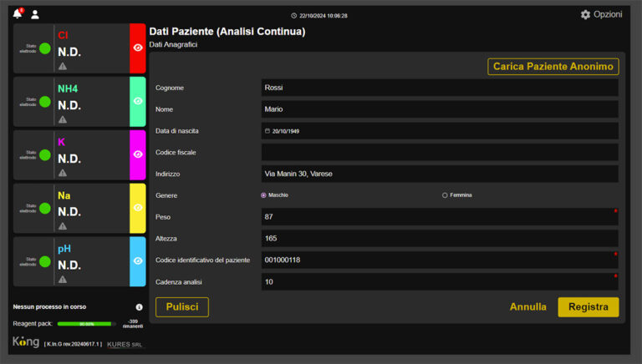Click the Cl electrode green status dot

45,48
